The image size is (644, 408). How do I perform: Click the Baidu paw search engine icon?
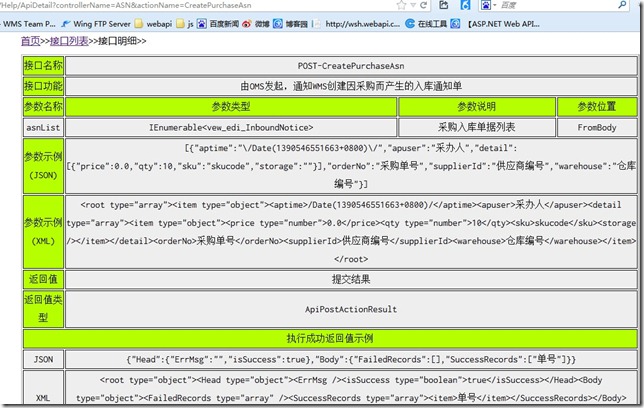click(486, 5)
